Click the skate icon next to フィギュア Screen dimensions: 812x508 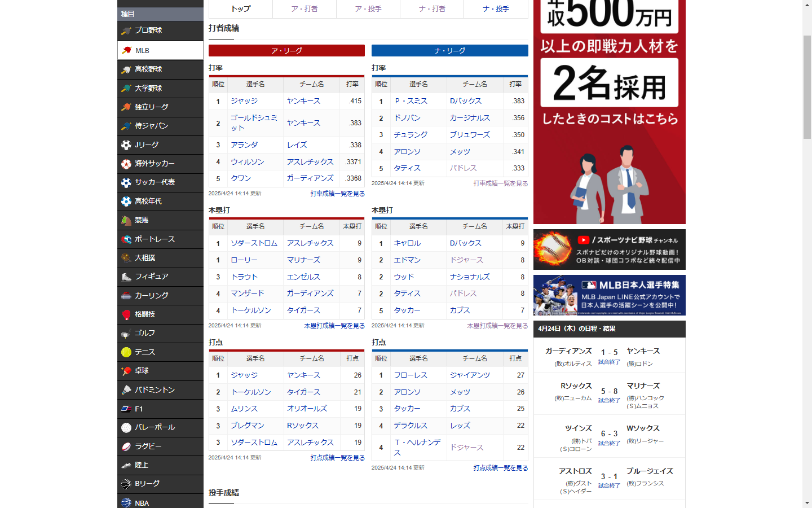click(126, 277)
